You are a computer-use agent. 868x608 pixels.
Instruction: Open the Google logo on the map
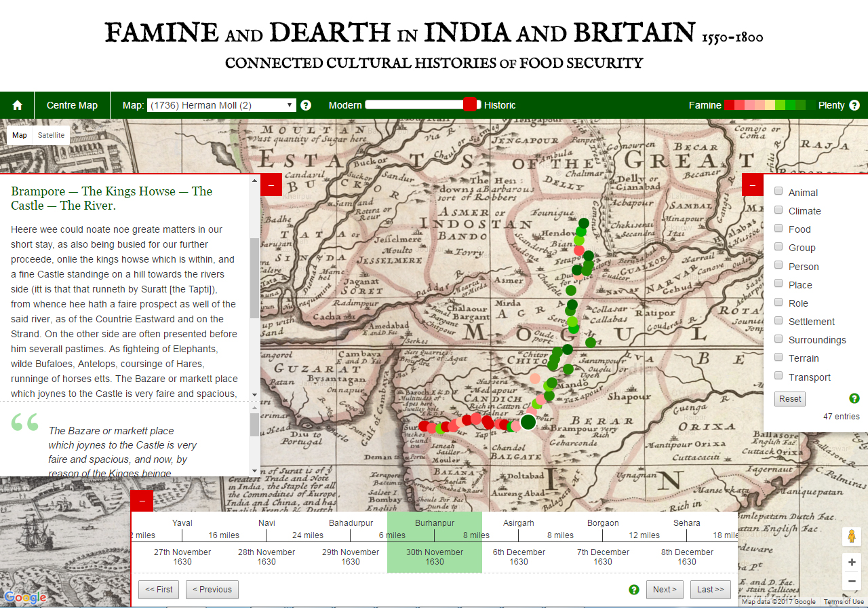click(25, 597)
